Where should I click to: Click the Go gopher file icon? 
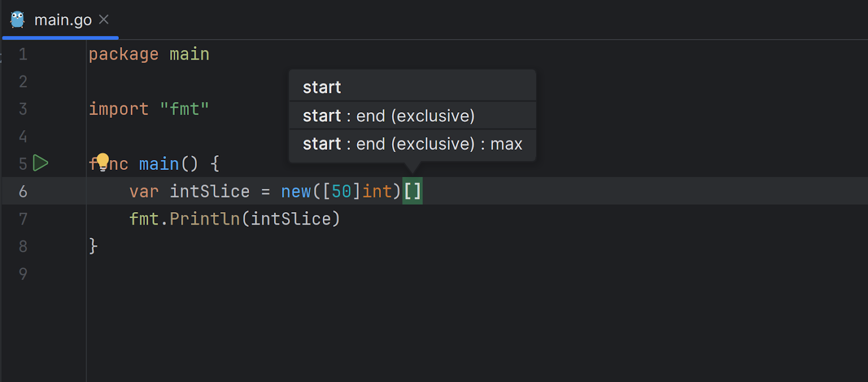coord(17,20)
